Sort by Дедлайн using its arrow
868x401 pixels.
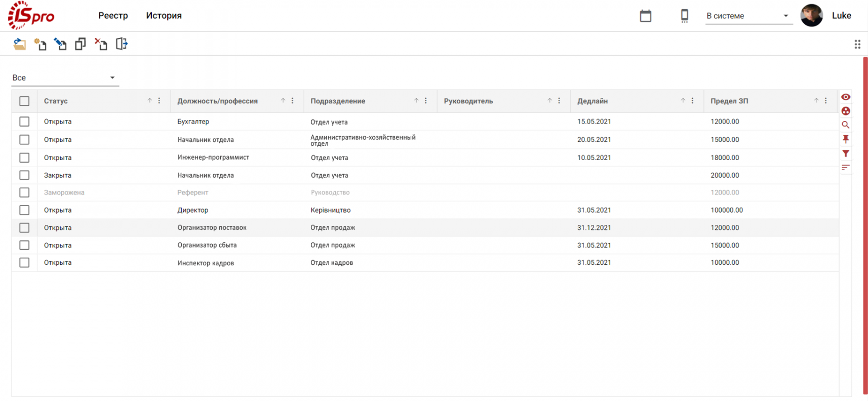[x=683, y=101]
